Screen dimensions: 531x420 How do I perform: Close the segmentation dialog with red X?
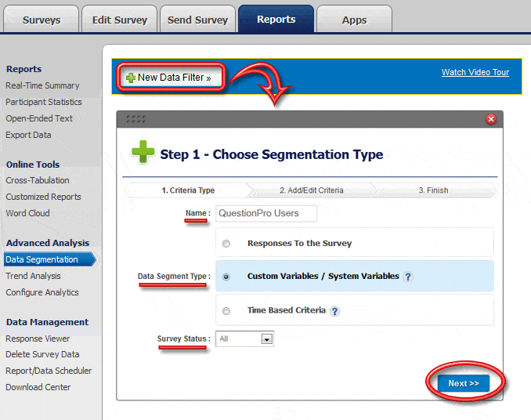(x=491, y=119)
